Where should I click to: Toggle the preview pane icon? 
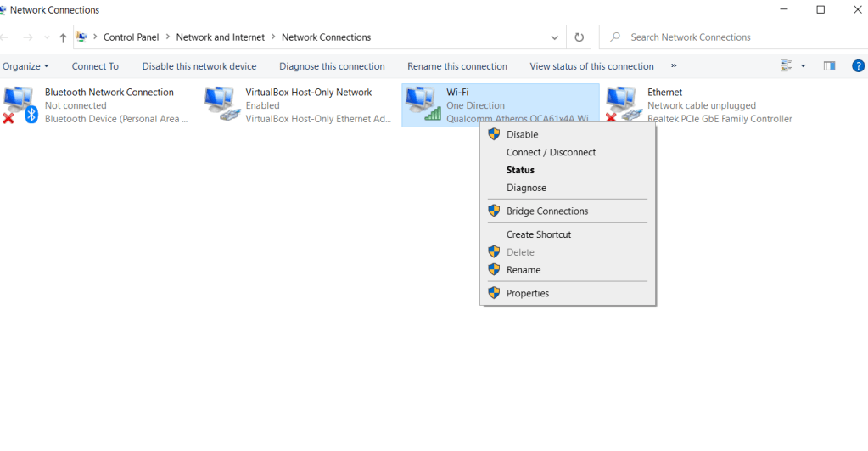tap(829, 66)
